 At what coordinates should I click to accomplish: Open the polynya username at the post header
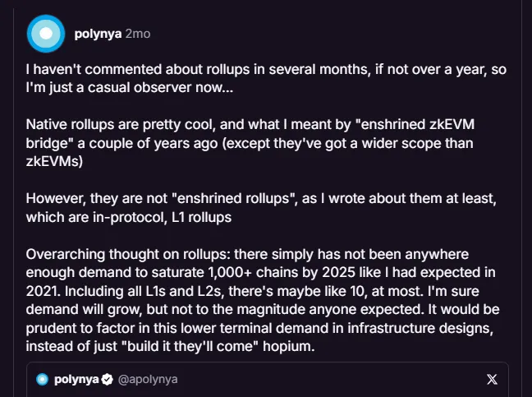pyautogui.click(x=98, y=34)
